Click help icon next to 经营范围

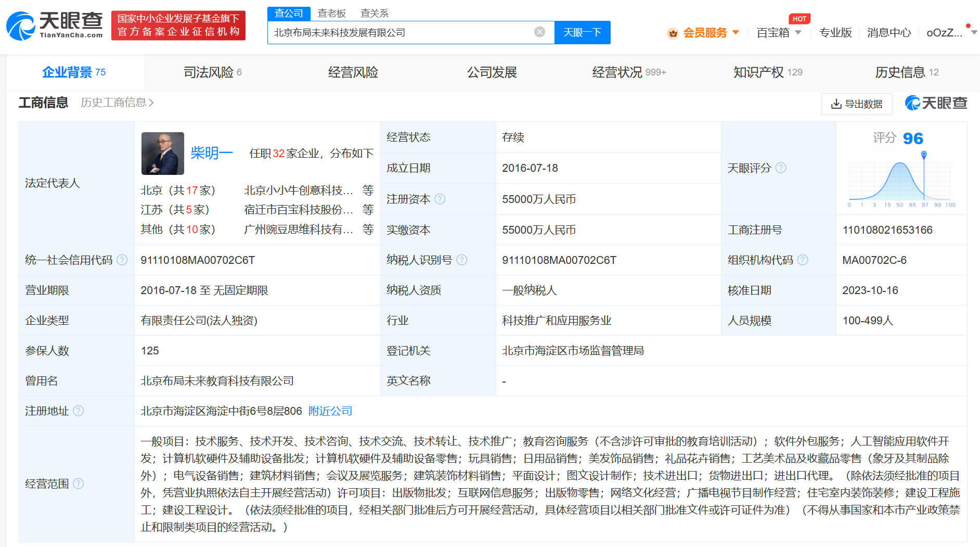tap(79, 484)
